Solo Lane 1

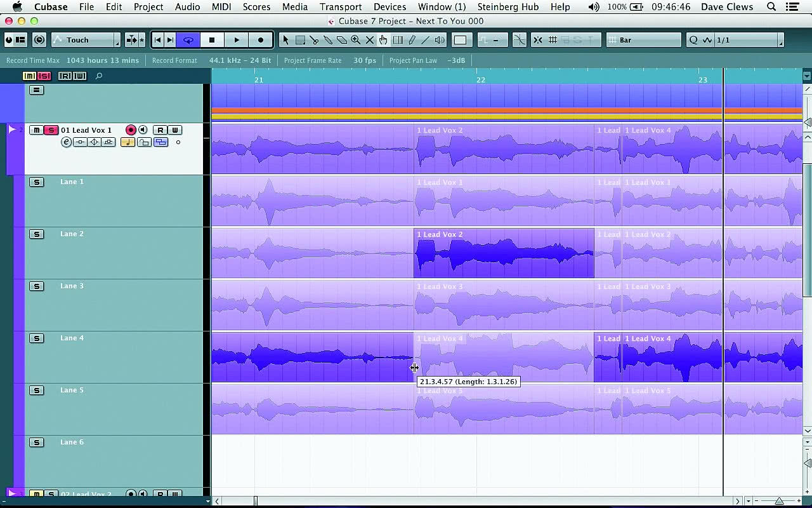(37, 182)
